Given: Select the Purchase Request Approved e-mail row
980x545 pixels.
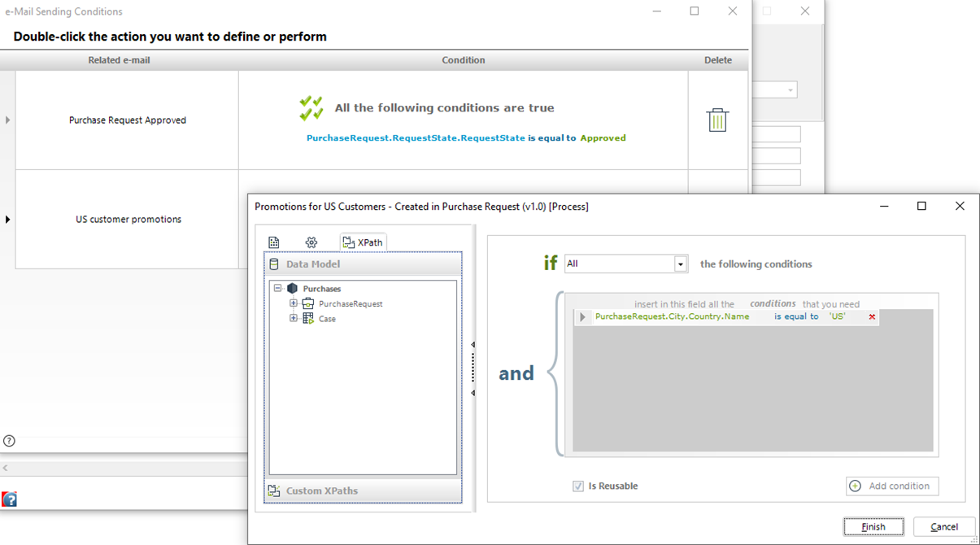Looking at the screenshot, I should click(x=128, y=120).
